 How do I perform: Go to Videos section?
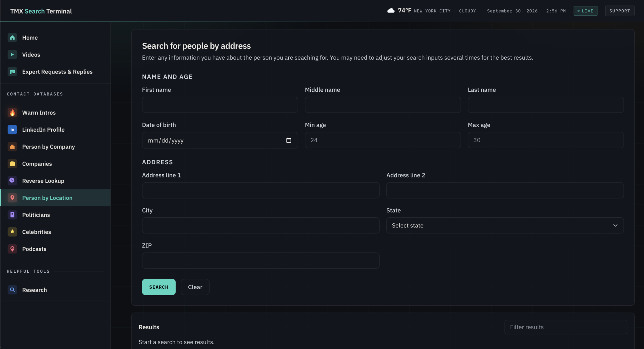click(x=55, y=55)
